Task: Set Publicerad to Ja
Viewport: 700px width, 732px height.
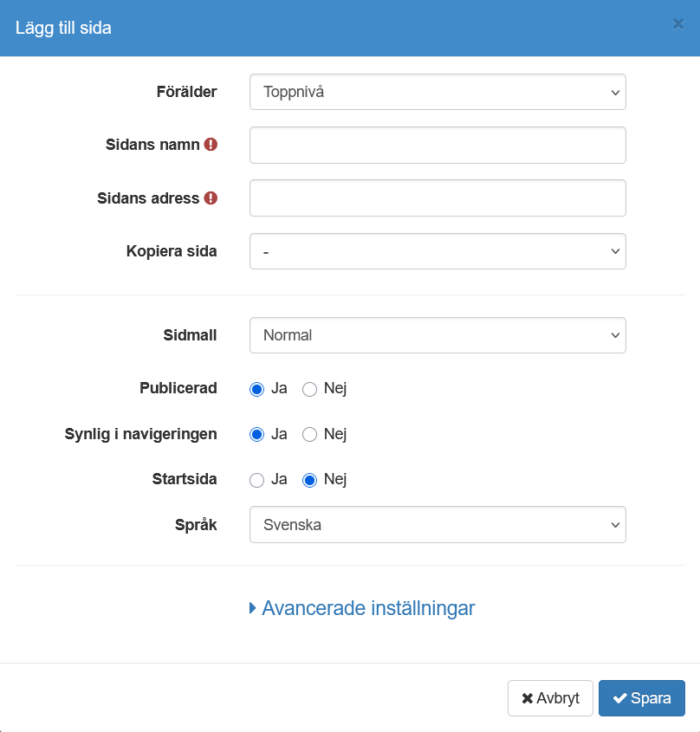Action: coord(256,389)
